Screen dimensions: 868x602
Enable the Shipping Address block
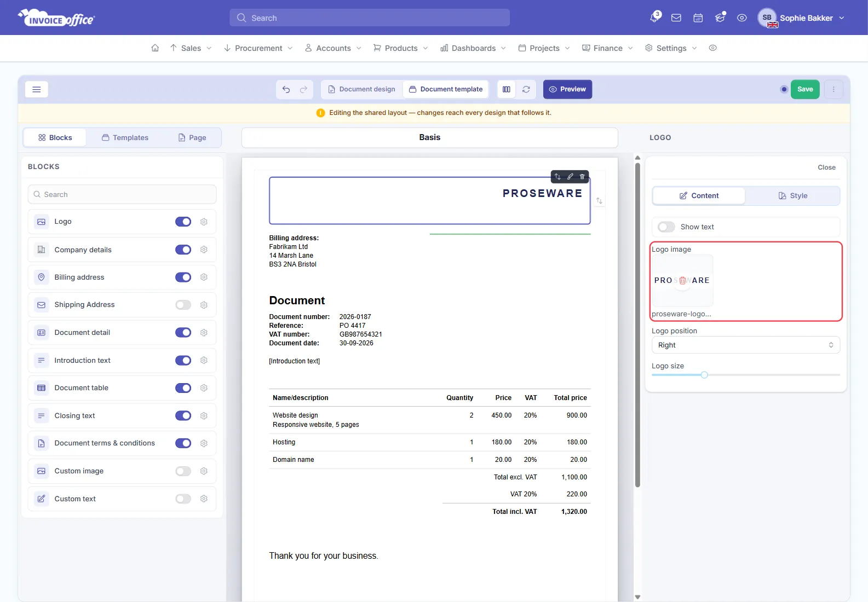[x=183, y=305]
